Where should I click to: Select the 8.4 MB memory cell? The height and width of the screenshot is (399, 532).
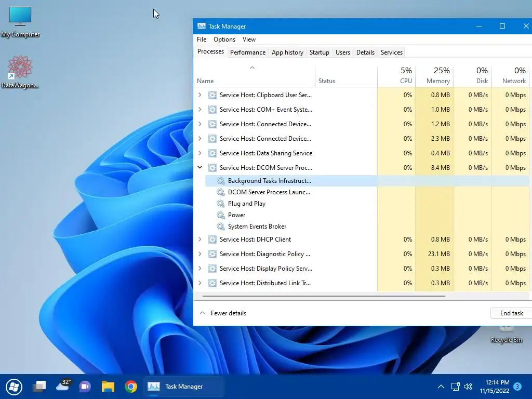tap(434, 168)
